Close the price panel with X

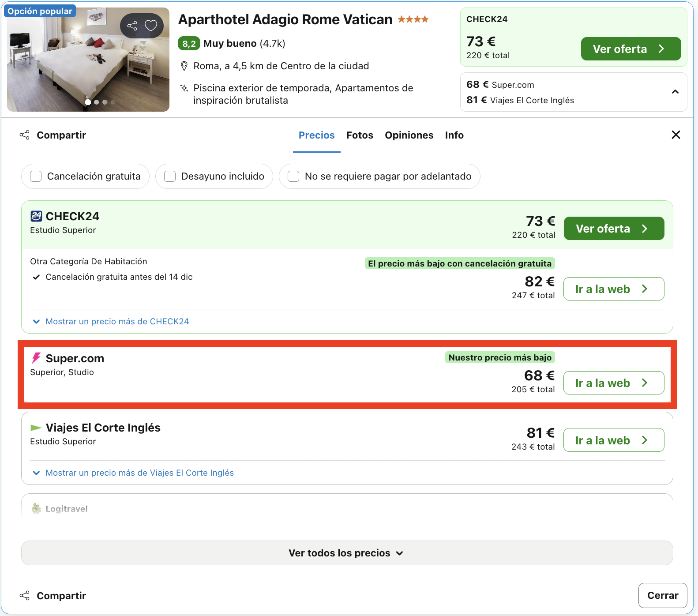click(675, 135)
